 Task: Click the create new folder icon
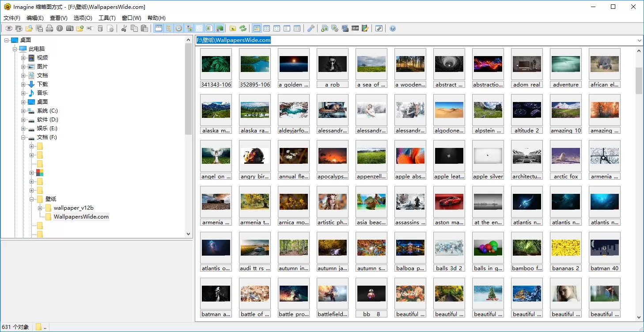tap(80, 29)
